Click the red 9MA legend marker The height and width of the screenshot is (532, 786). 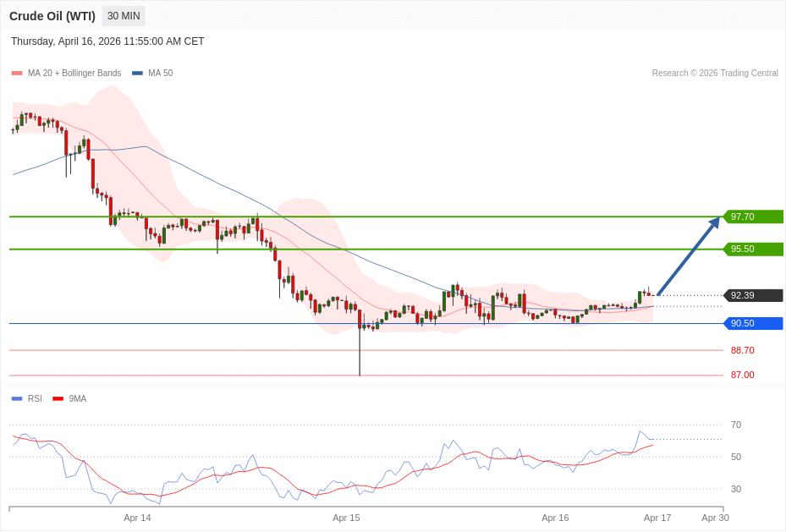tap(58, 398)
